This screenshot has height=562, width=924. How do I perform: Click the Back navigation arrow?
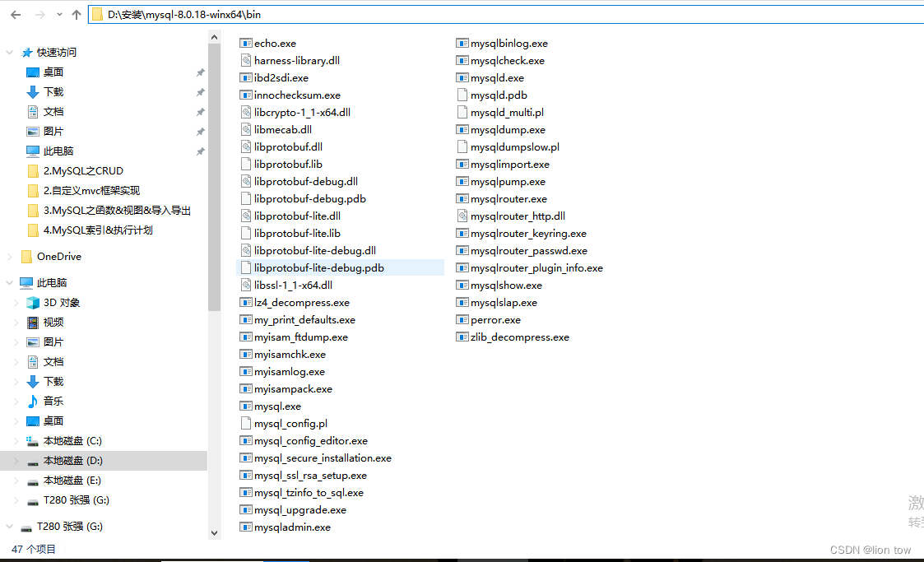(x=16, y=15)
